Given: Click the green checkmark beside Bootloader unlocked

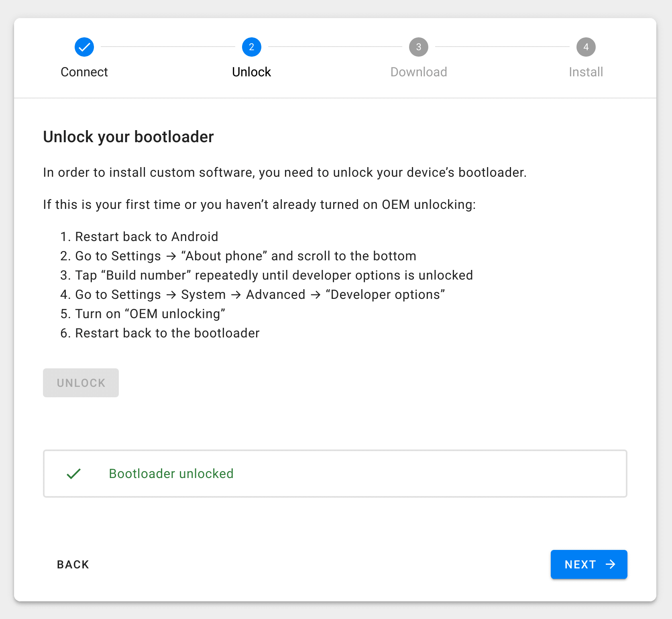Looking at the screenshot, I should point(73,474).
